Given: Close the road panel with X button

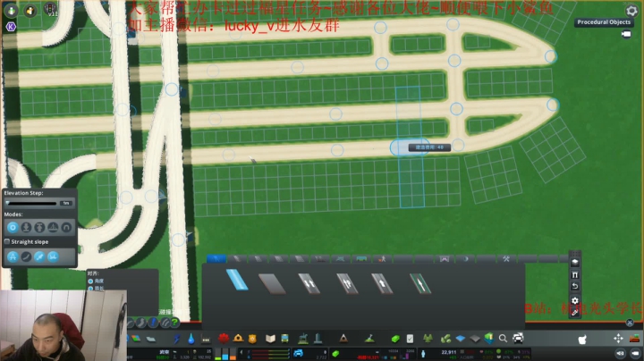Looking at the screenshot, I should (x=630, y=323).
